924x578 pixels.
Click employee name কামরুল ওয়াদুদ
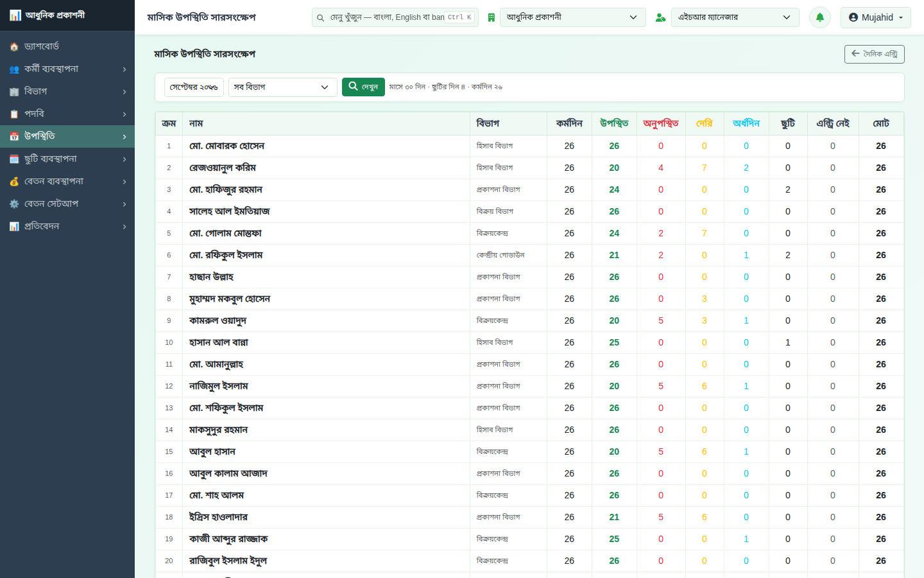pos(218,320)
